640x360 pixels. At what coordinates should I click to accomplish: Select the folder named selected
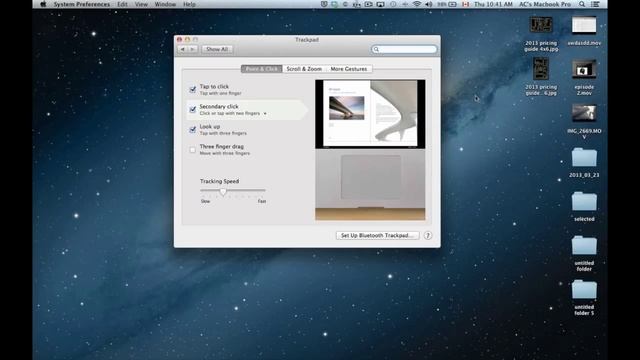click(584, 207)
